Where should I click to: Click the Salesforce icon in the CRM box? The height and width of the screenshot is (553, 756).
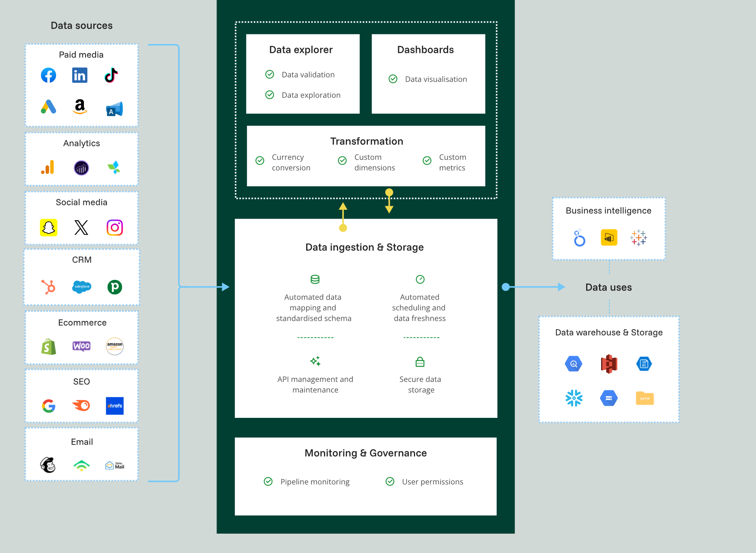(x=81, y=287)
